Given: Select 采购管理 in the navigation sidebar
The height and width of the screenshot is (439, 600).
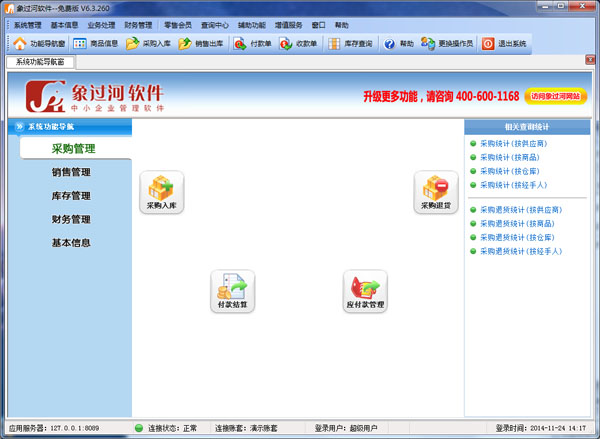Looking at the screenshot, I should [73, 149].
